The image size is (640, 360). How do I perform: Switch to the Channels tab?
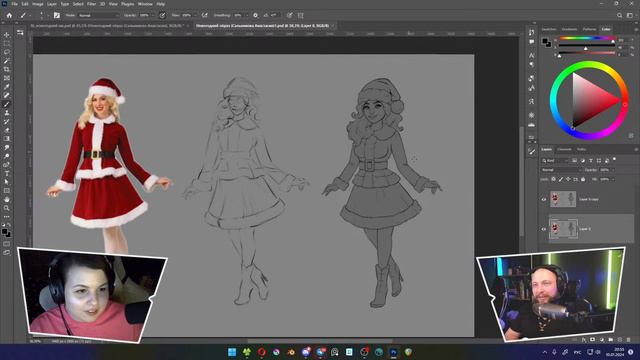[564, 149]
